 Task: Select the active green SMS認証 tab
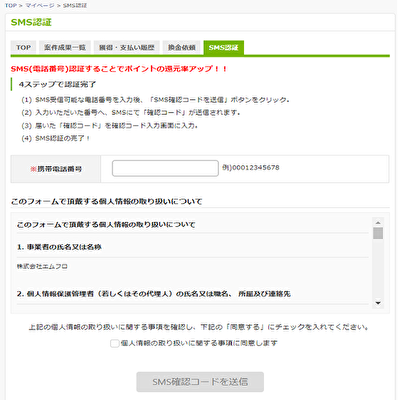click(224, 48)
